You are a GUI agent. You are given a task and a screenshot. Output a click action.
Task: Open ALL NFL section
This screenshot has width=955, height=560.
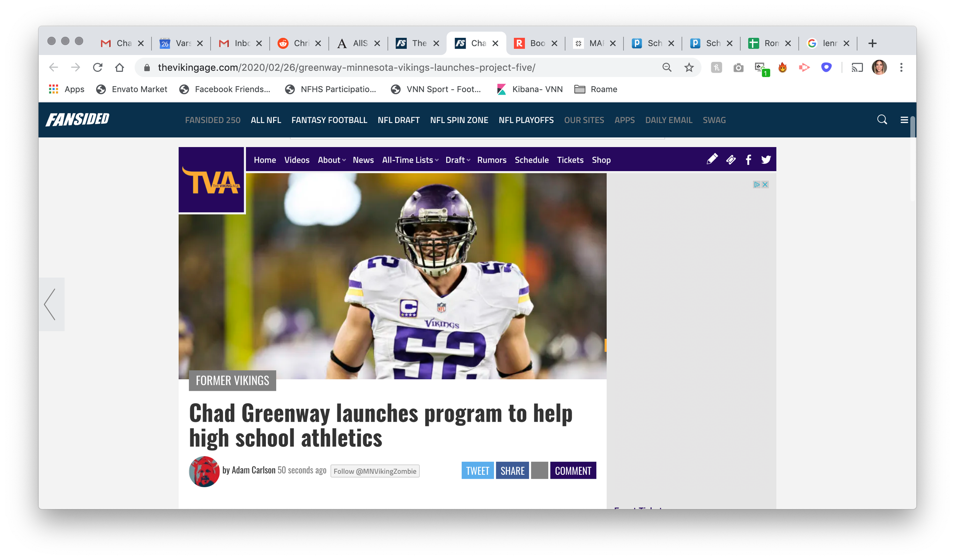click(x=266, y=120)
